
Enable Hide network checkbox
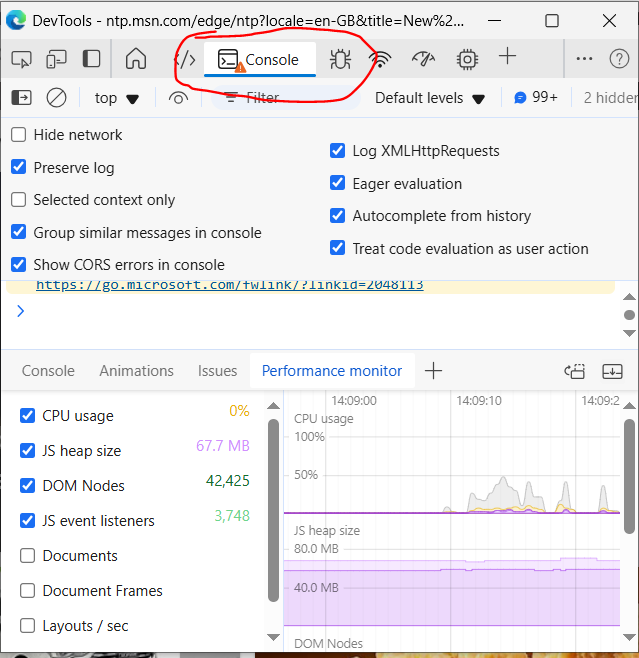click(x=19, y=135)
